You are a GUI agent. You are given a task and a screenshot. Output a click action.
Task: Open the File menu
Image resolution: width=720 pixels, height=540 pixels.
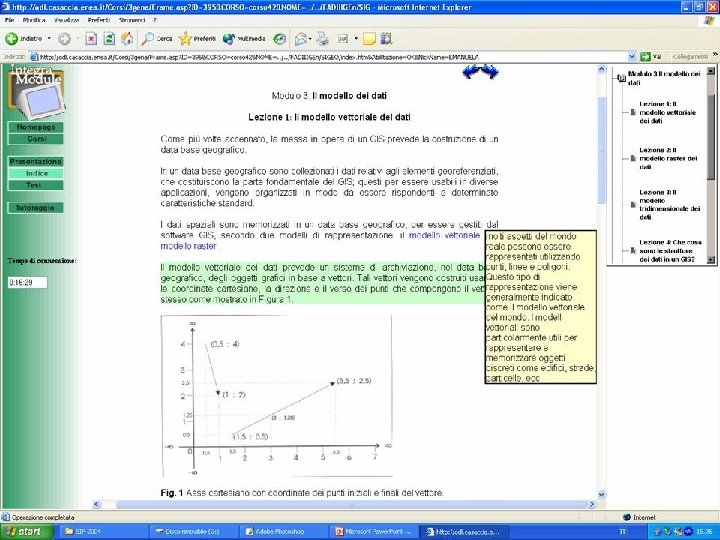click(x=9, y=20)
